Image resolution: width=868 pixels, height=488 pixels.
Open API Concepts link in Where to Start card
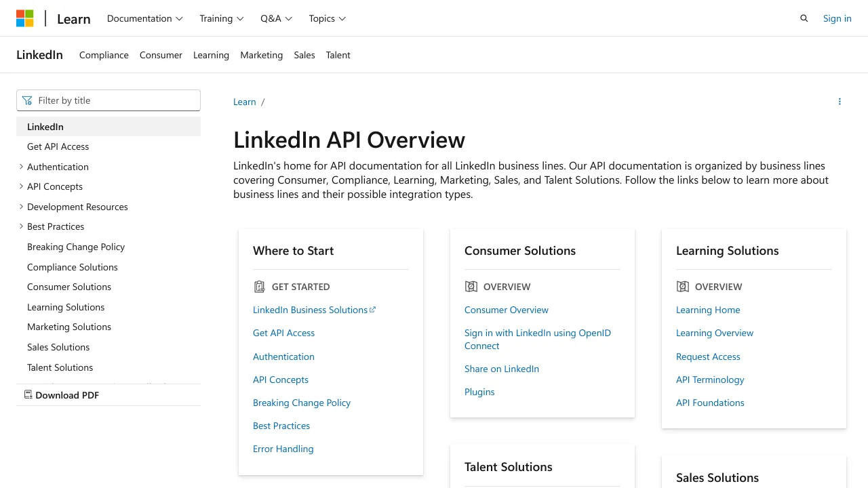tap(281, 380)
